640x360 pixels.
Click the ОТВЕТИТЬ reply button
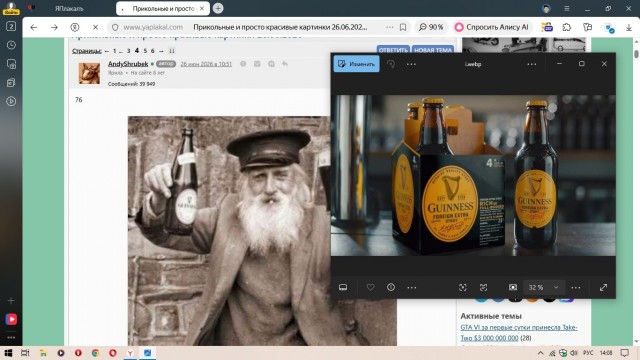coord(393,50)
